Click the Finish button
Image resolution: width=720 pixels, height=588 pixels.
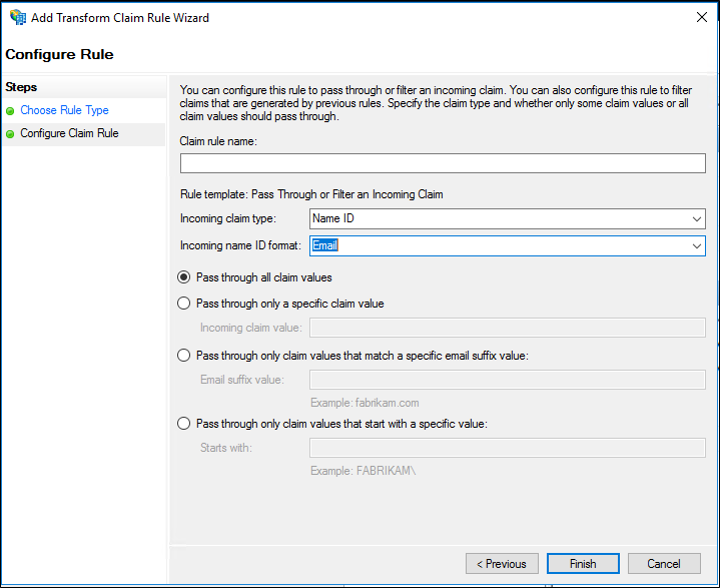(x=583, y=564)
